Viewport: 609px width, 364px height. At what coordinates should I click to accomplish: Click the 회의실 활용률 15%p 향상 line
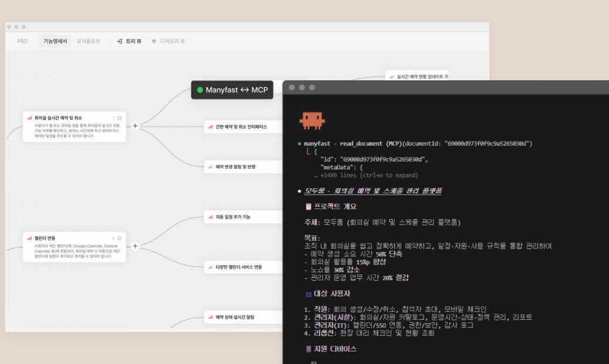[x=346, y=262]
